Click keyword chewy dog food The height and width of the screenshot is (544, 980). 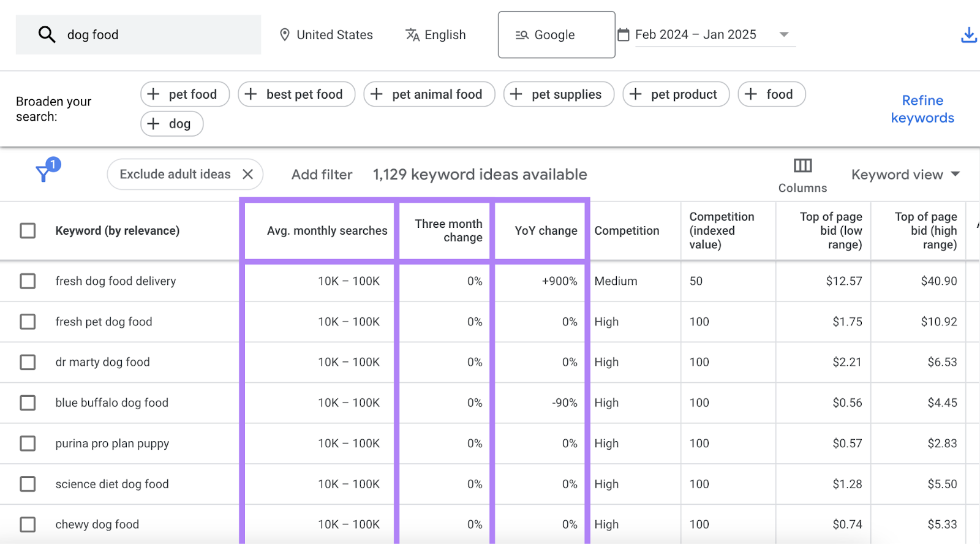pyautogui.click(x=97, y=524)
